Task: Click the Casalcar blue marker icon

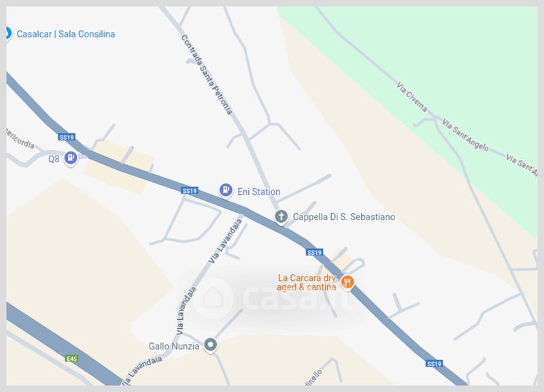Action: tap(7, 34)
